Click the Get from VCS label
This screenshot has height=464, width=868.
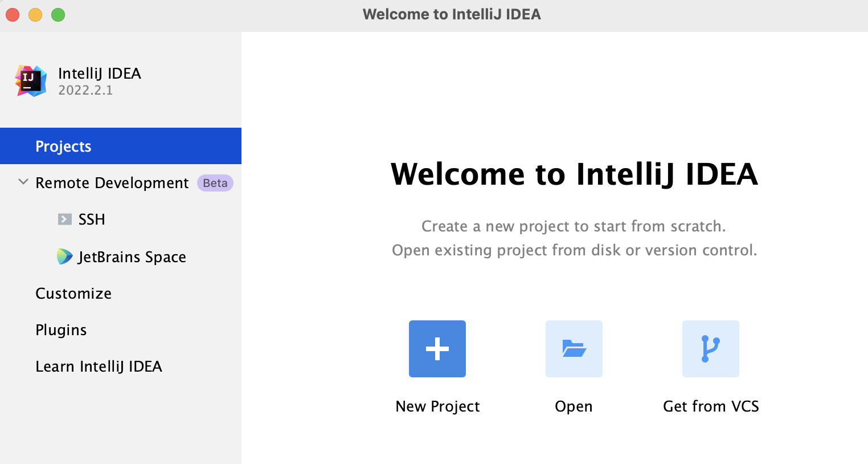(711, 406)
